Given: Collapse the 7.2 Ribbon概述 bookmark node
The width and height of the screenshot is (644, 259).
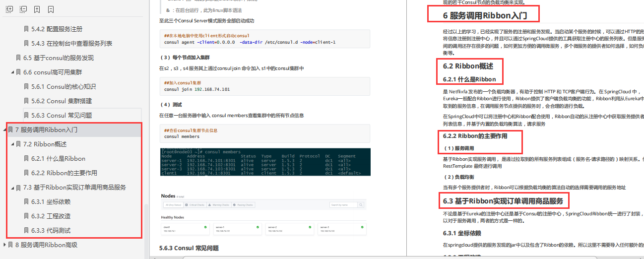Looking at the screenshot, I should click(12, 144).
